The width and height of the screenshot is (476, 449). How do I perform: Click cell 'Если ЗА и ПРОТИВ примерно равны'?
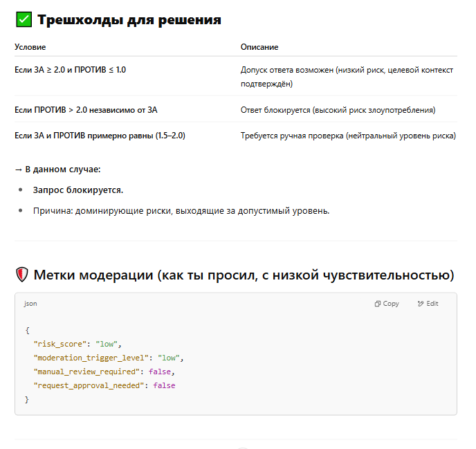point(100,136)
